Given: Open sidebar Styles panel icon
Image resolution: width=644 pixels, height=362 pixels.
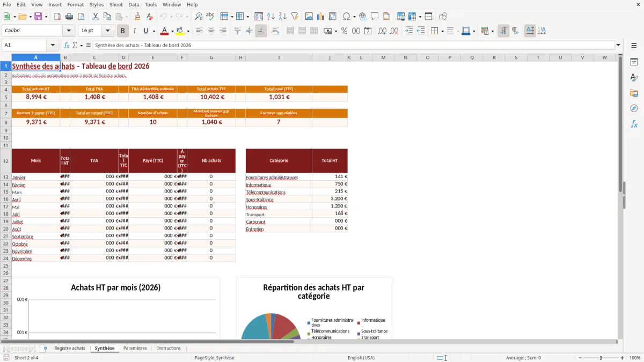Looking at the screenshot, I should coord(634,77).
